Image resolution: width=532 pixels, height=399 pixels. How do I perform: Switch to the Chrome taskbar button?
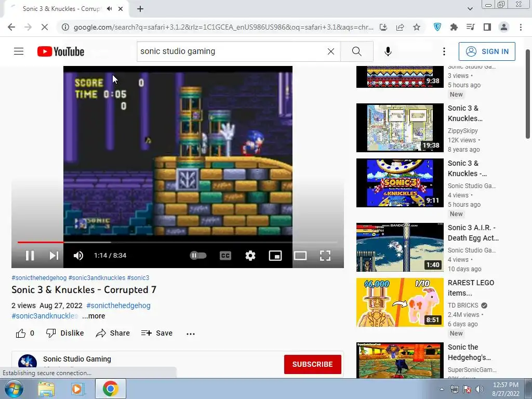click(110, 389)
